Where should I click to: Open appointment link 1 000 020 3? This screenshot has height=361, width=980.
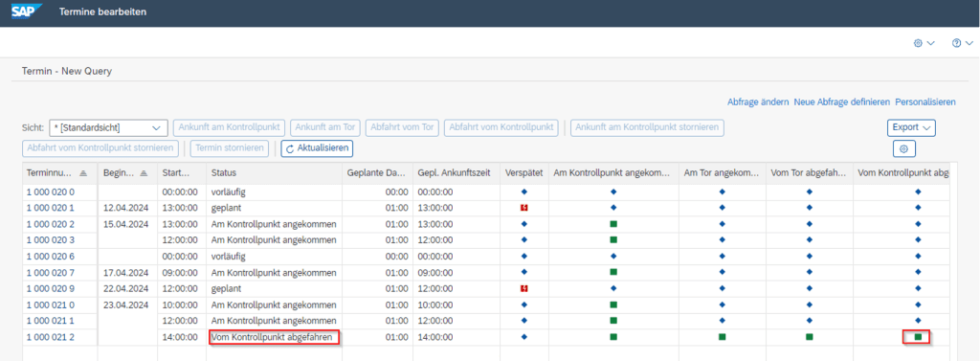[51, 239]
